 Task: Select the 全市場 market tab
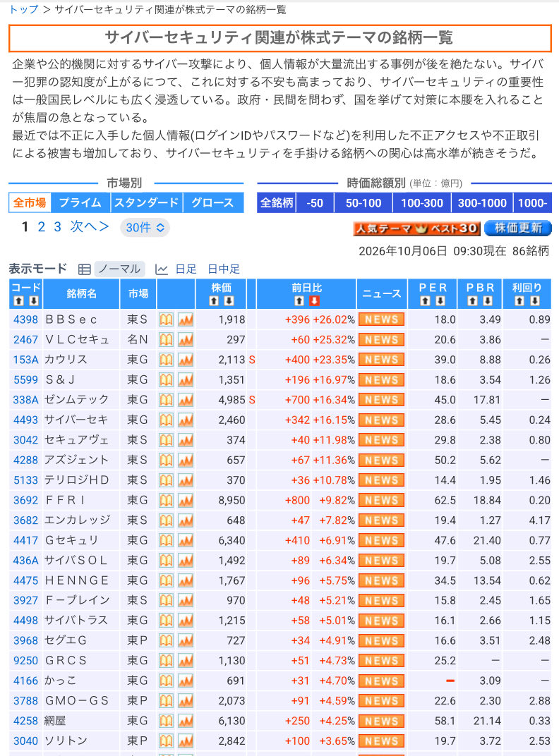30,202
